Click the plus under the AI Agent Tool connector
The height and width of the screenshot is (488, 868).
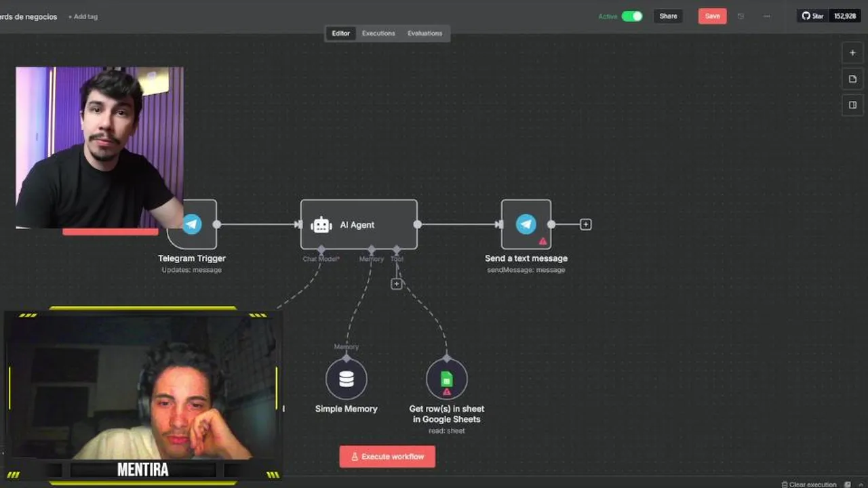(397, 284)
